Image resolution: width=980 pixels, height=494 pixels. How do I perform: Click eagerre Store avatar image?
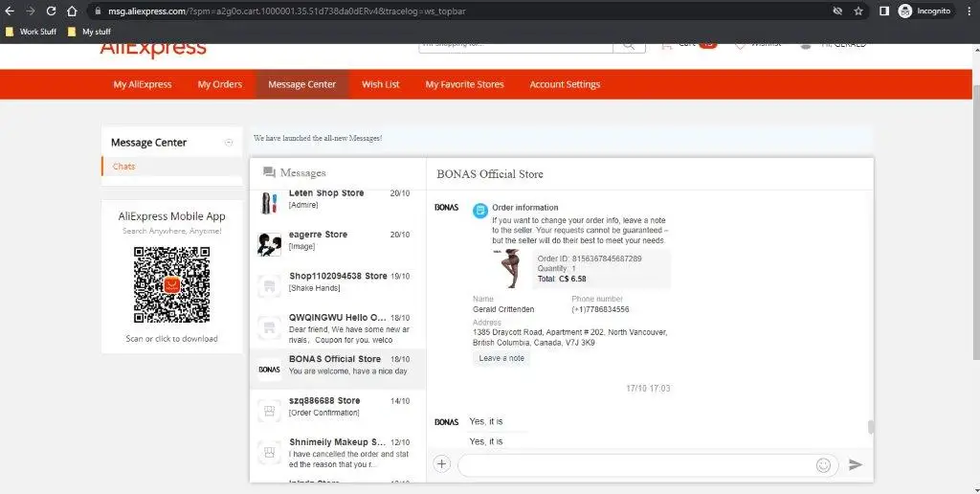[269, 244]
